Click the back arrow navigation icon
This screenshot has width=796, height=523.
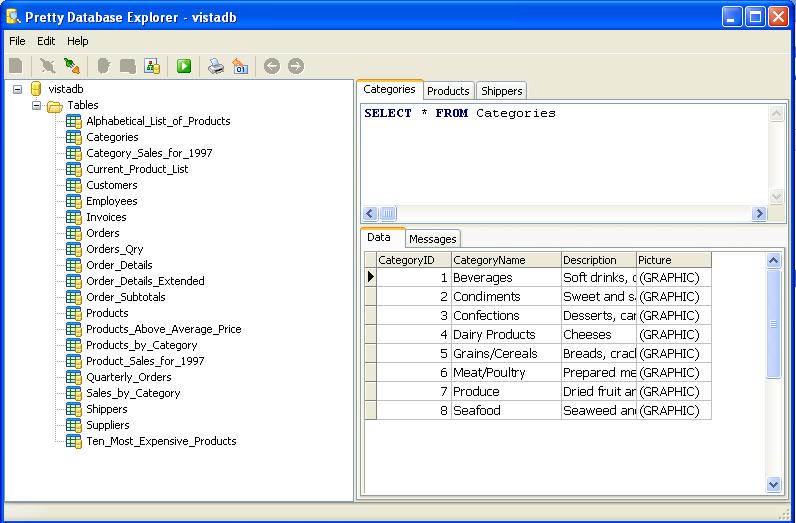pyautogui.click(x=271, y=66)
